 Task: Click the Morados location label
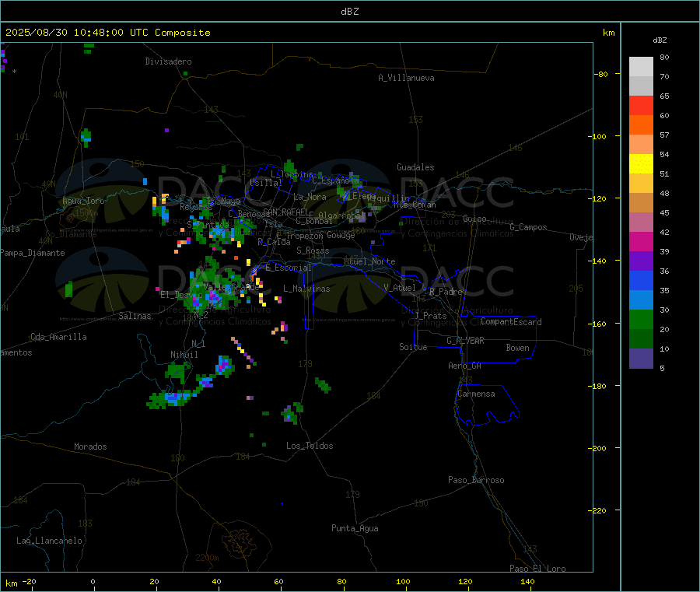coord(91,447)
